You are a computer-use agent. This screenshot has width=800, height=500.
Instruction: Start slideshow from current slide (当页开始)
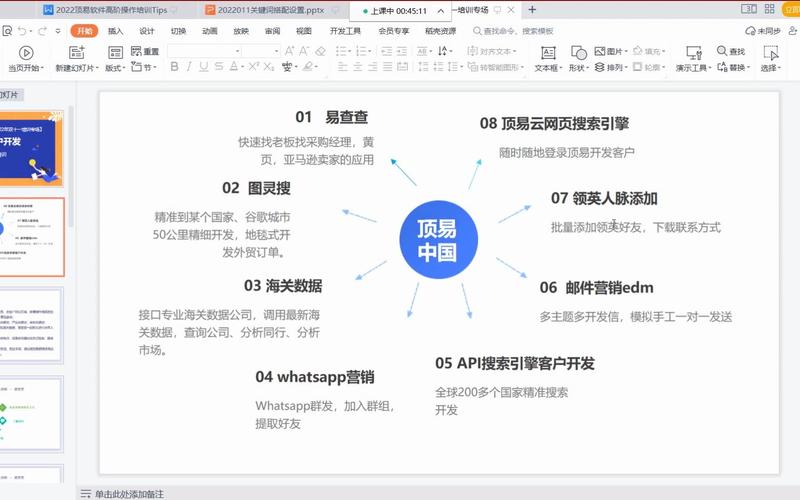(26, 58)
